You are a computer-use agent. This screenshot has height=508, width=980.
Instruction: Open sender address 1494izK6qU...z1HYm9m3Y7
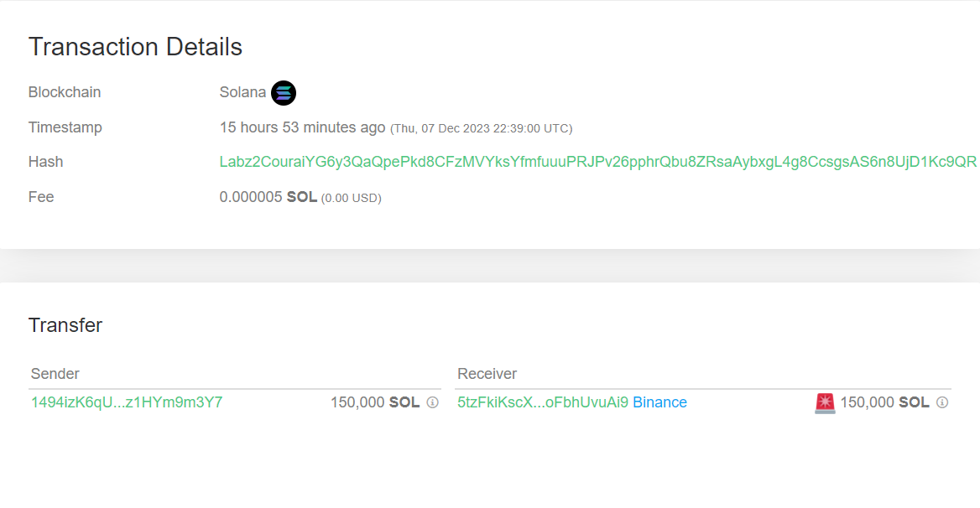127,402
